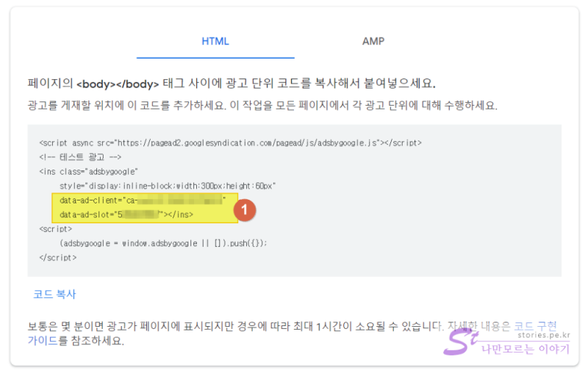Click the 코드 복사 link

point(54,294)
